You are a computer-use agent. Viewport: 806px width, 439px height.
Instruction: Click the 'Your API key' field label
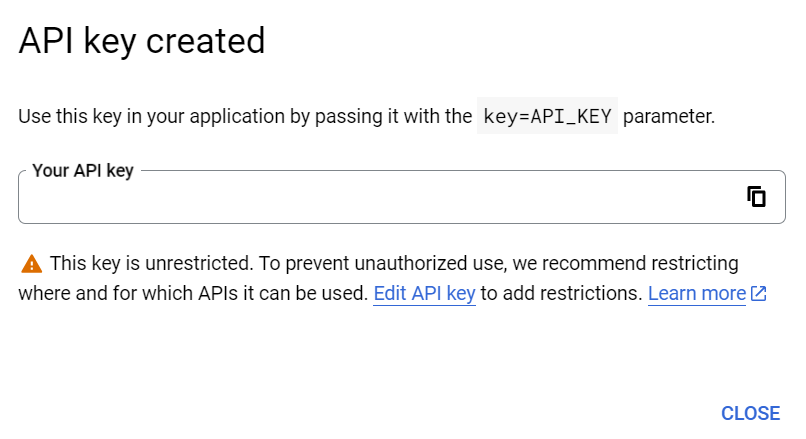point(83,171)
